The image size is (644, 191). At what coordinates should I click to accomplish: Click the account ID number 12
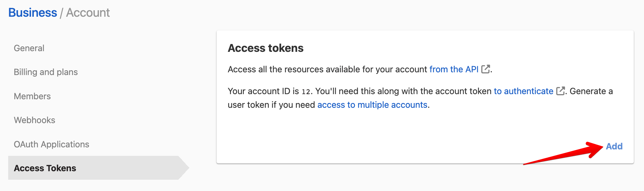click(x=306, y=91)
